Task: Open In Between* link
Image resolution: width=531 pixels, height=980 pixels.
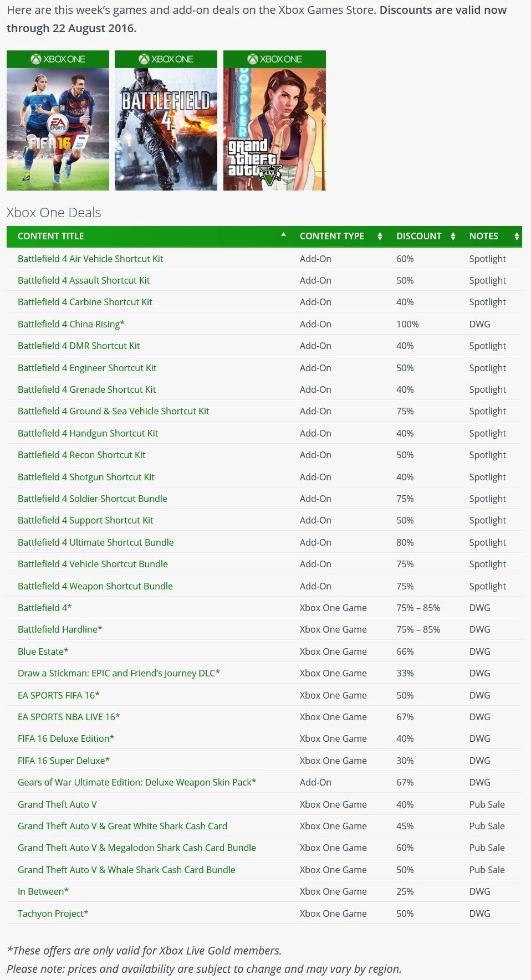Action: (43, 891)
